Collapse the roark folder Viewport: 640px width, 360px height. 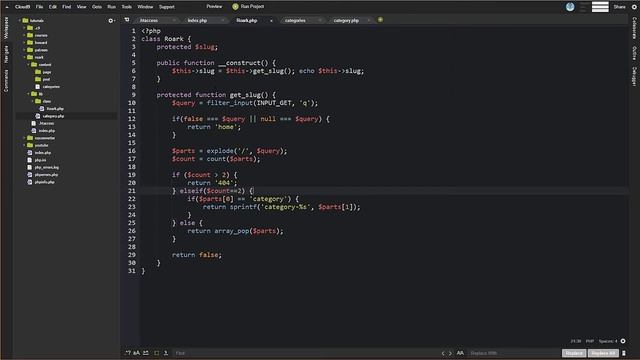point(24,57)
